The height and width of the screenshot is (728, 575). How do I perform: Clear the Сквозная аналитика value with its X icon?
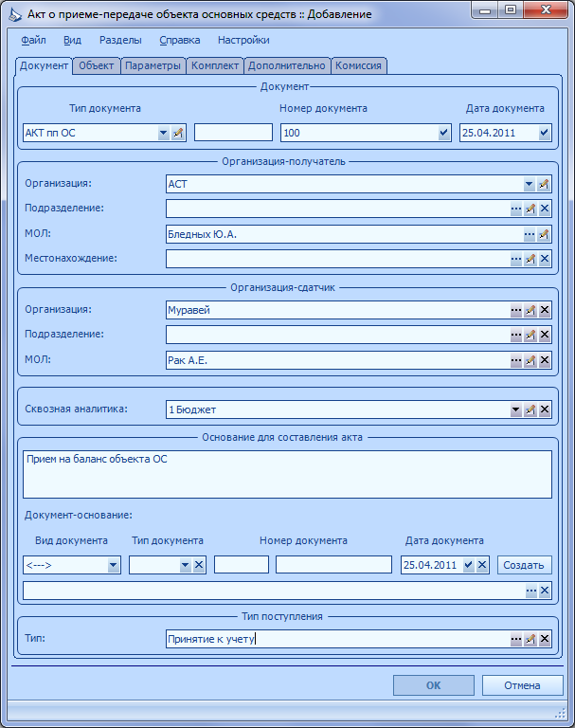(x=545, y=409)
